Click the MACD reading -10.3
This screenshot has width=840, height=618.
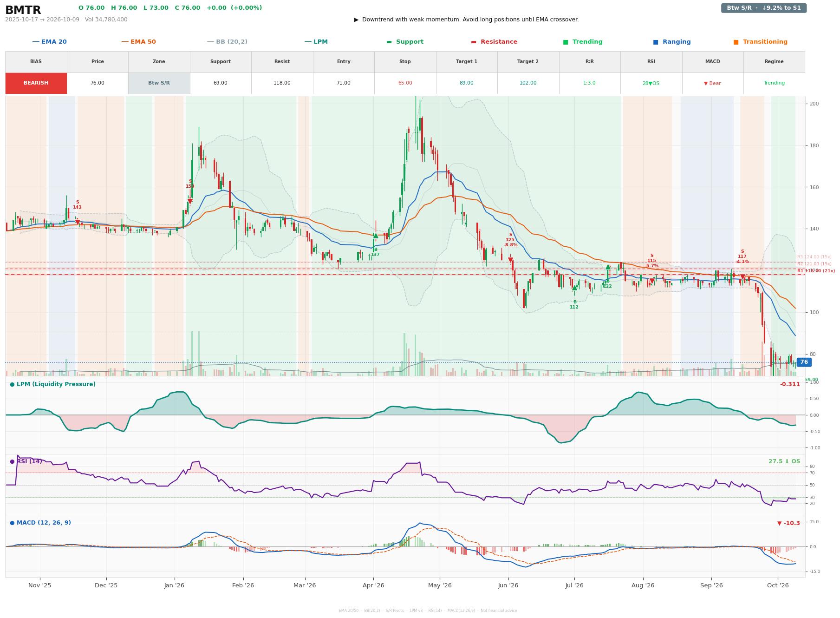click(x=788, y=523)
